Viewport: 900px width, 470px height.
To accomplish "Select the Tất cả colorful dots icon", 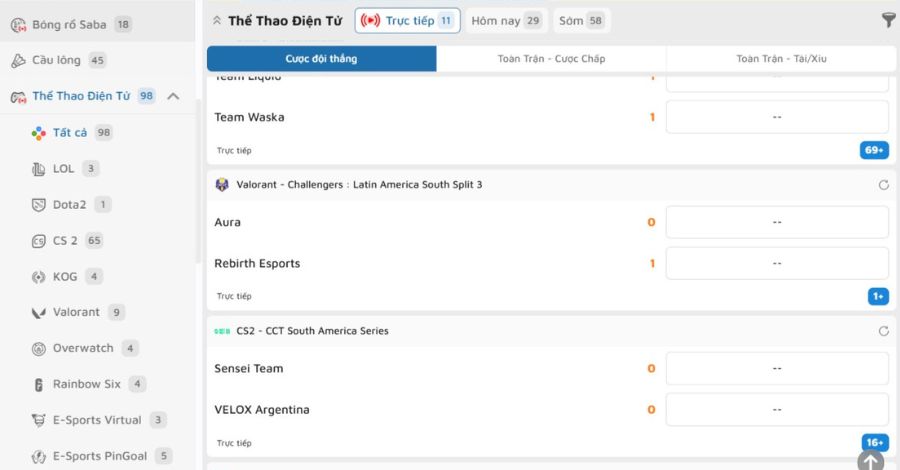I will click(x=38, y=133).
